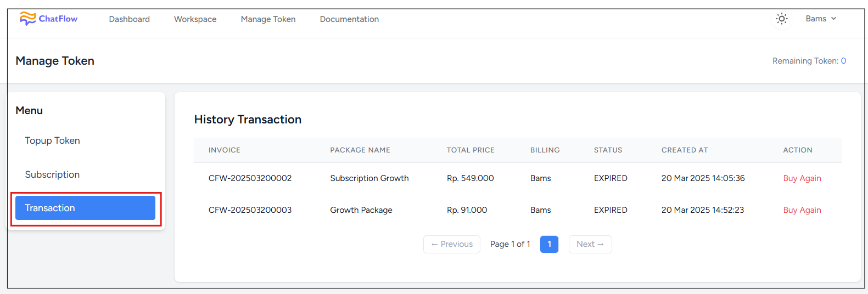Click invoice CFW-202503200003
This screenshot has width=868, height=294.
[250, 210]
